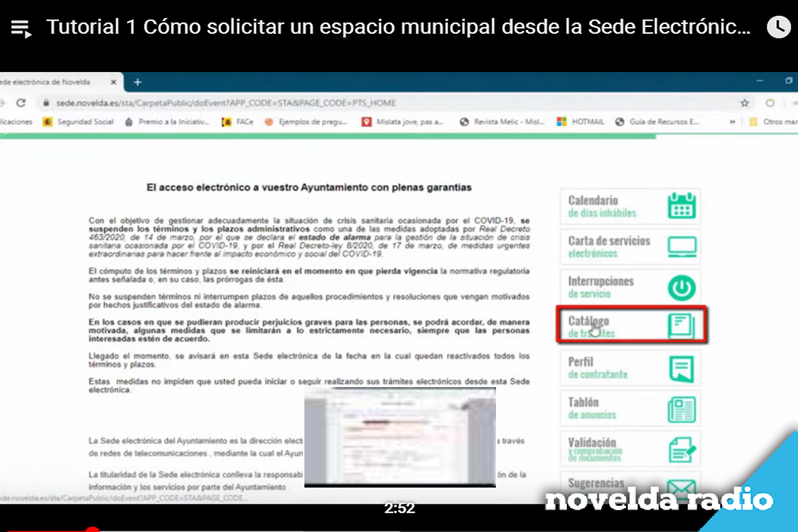Minimize the browser window
798x532 pixels.
pyautogui.click(x=760, y=81)
